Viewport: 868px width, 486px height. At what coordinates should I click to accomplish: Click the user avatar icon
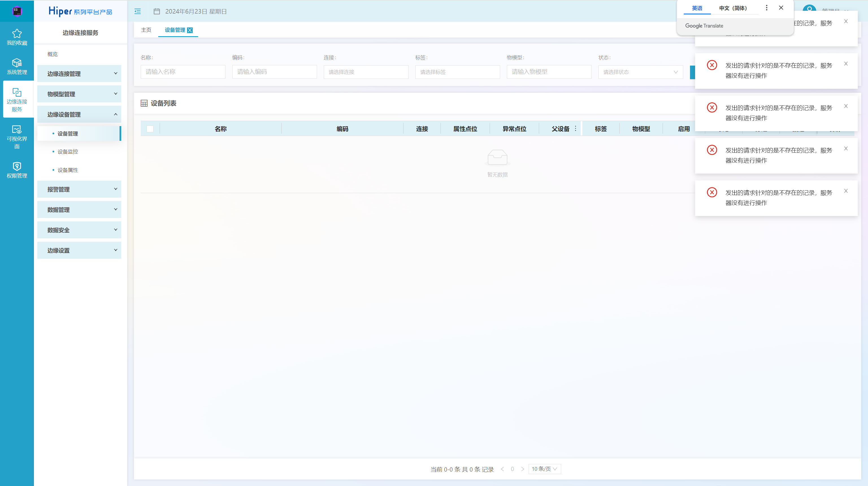pos(809,8)
